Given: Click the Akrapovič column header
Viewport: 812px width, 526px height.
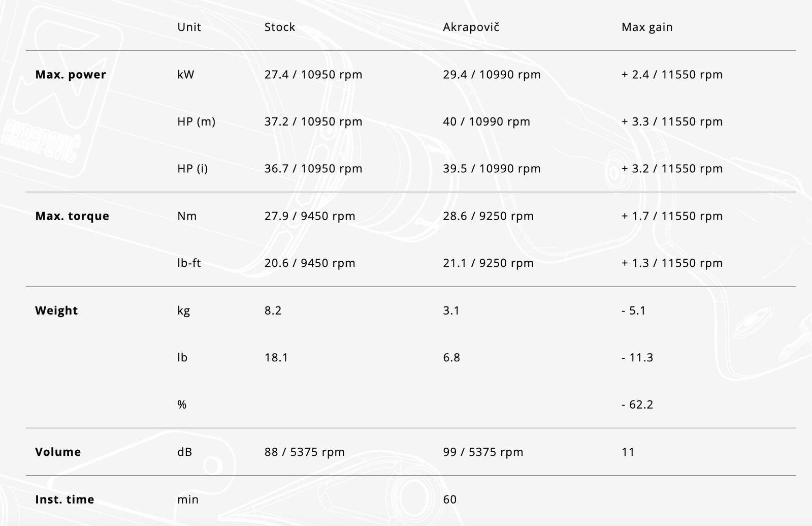Looking at the screenshot, I should 471,27.
